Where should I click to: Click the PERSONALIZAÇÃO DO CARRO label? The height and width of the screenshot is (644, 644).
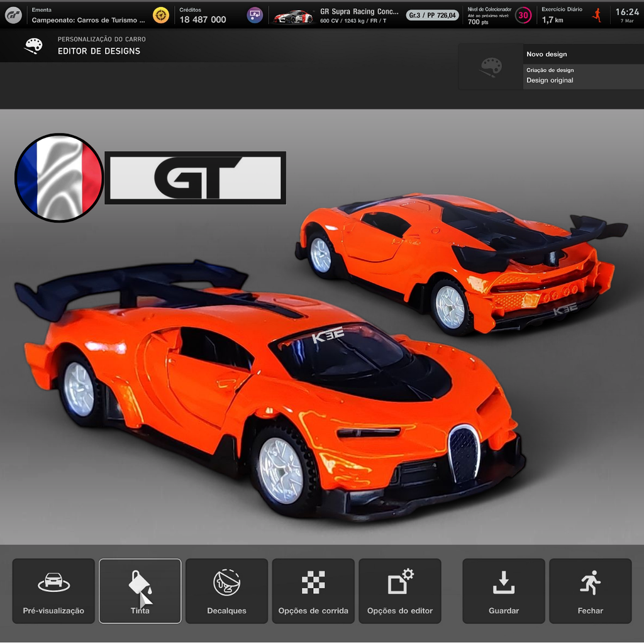click(101, 39)
